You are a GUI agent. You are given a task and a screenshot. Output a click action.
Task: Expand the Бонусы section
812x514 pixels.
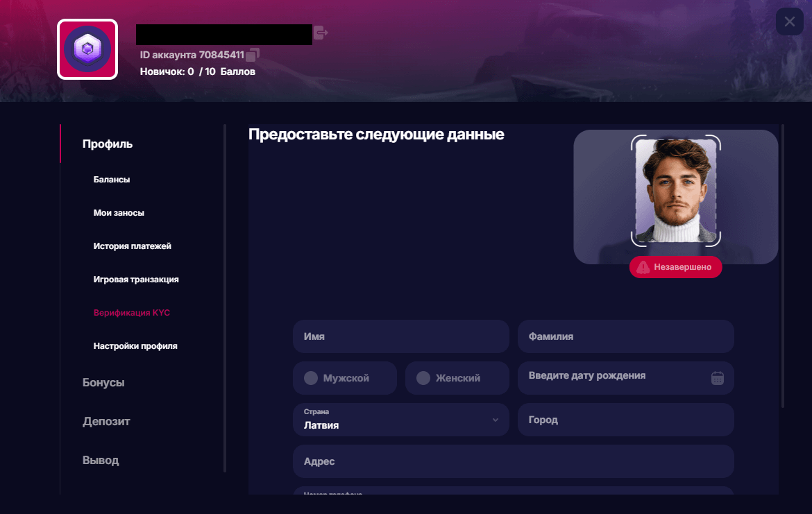pos(103,383)
